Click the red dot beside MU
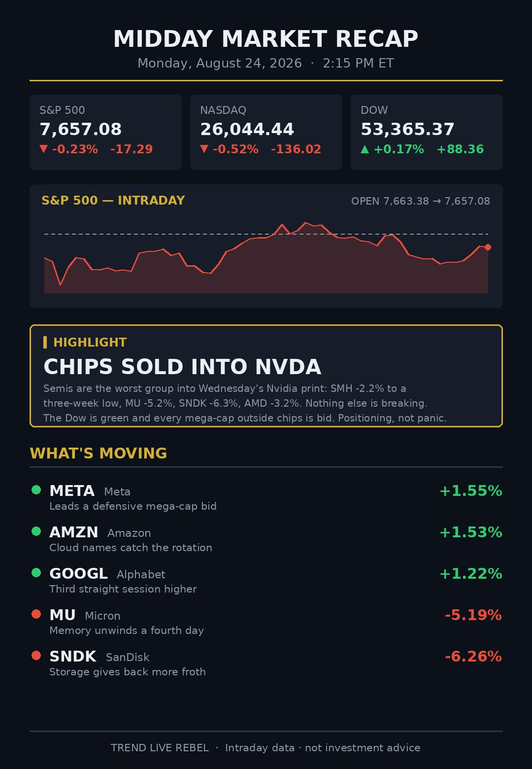532x769 pixels. coord(36,614)
